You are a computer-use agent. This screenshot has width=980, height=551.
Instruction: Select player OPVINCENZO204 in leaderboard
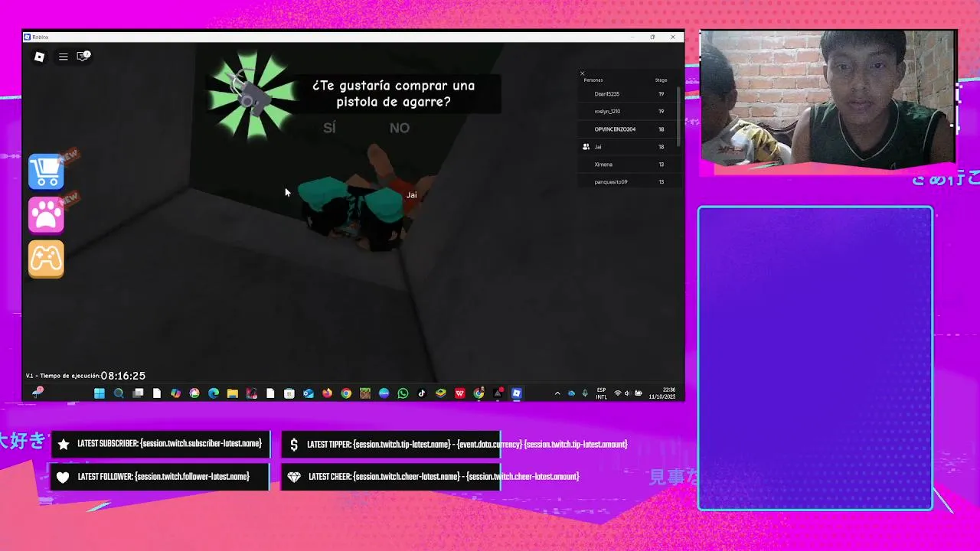628,129
